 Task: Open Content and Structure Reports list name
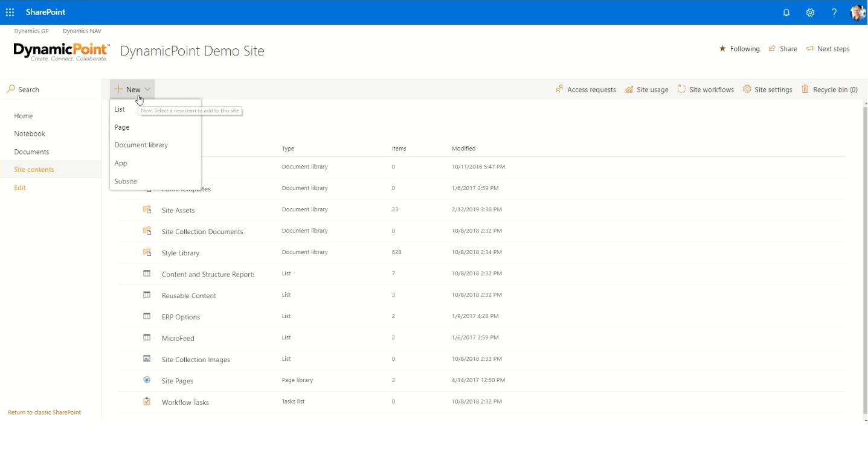pos(208,275)
